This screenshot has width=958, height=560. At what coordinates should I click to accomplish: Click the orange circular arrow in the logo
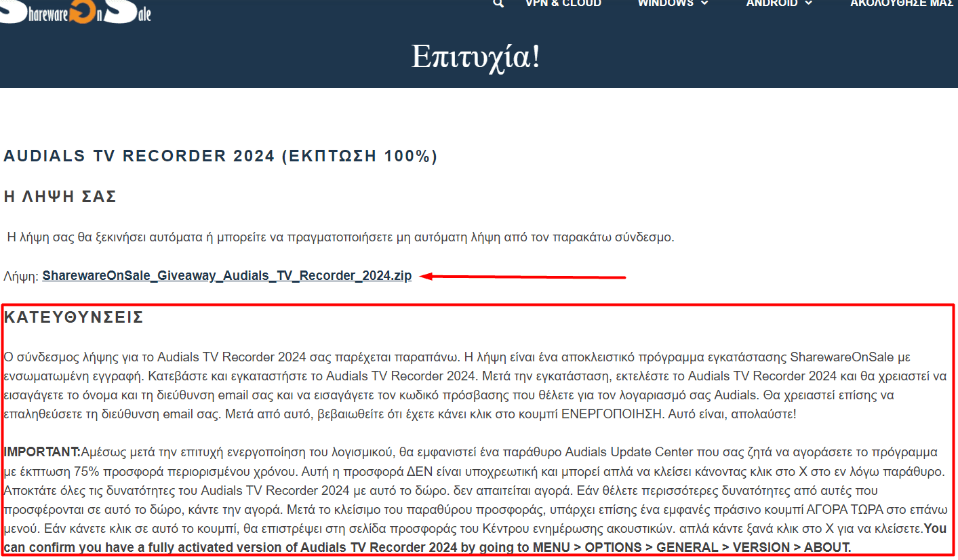[x=84, y=10]
